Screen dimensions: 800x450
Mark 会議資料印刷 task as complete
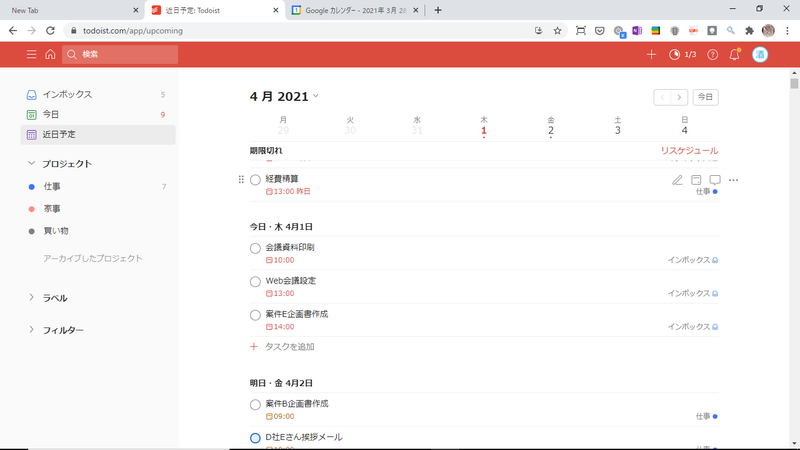[255, 248]
